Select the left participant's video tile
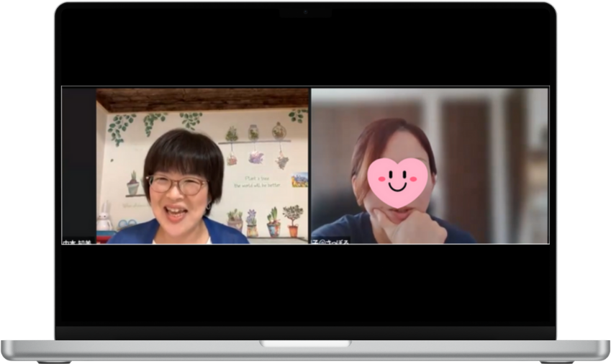Viewport: 611px width, 364px height. (x=202, y=165)
